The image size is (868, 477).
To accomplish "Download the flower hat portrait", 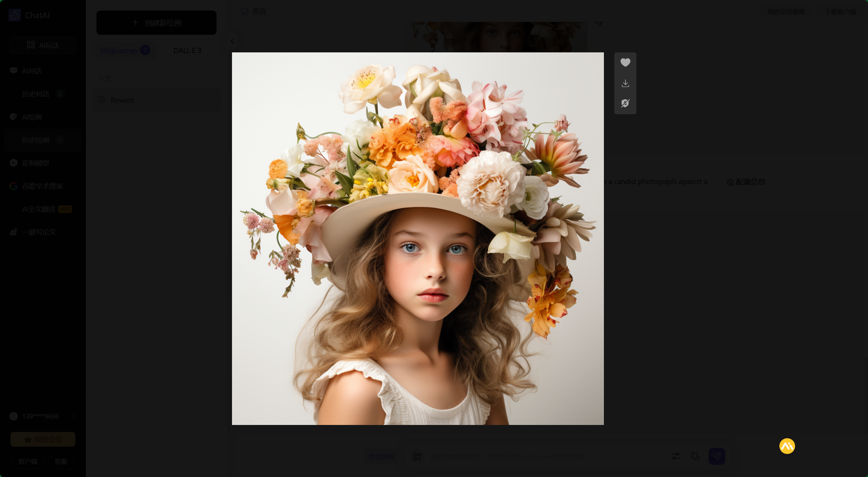I will pos(625,83).
